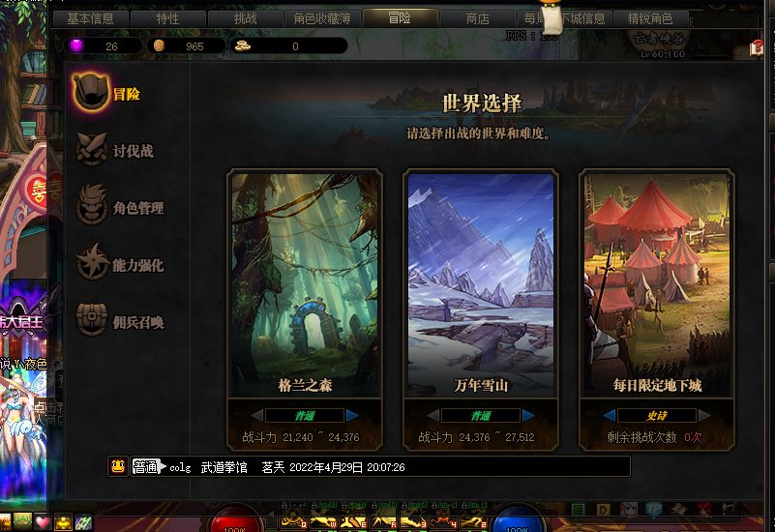Open 佣兵召唤 chest icon
775x532 pixels.
[x=92, y=319]
